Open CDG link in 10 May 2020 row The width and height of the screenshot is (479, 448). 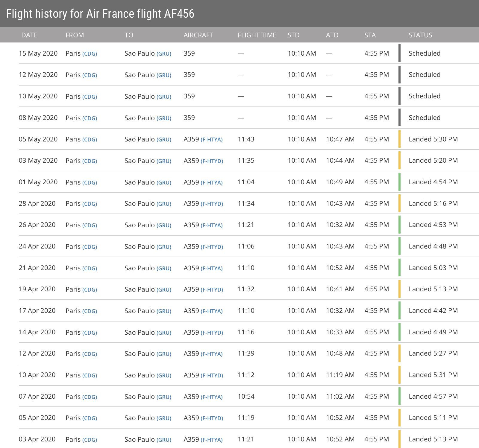point(90,97)
